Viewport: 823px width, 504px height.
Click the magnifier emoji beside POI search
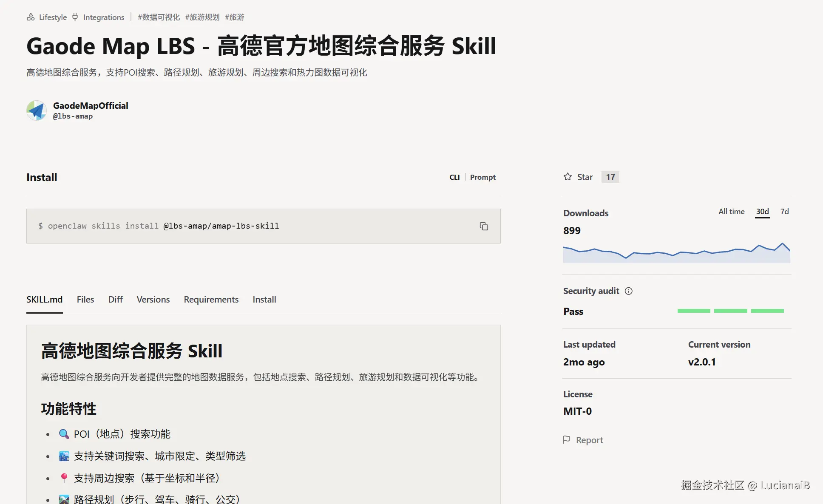(x=64, y=434)
